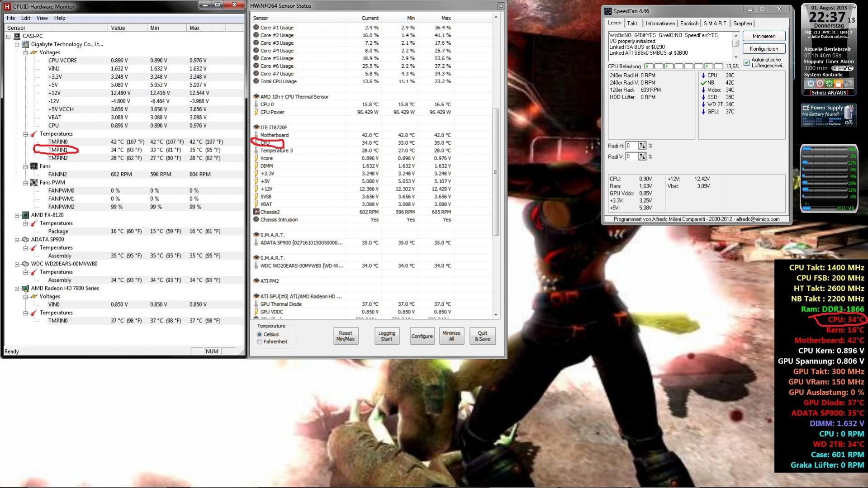Click the Gigabyte Technology motherboard chip icon

[25, 44]
